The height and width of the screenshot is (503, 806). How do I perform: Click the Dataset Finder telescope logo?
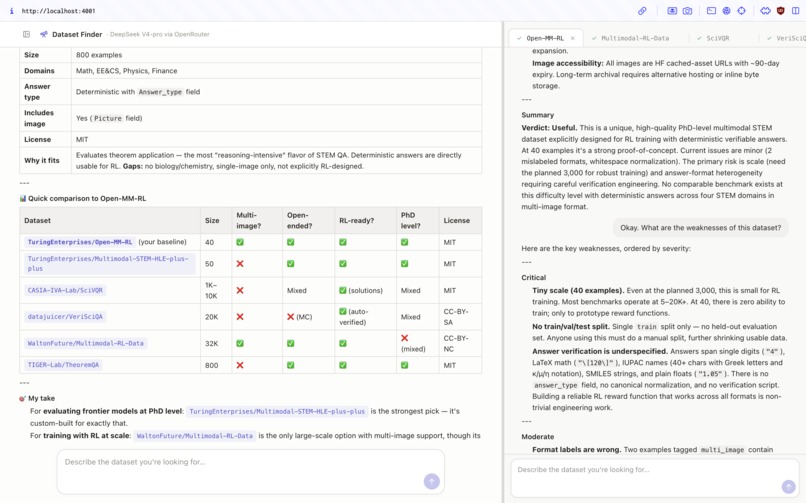pyautogui.click(x=44, y=34)
